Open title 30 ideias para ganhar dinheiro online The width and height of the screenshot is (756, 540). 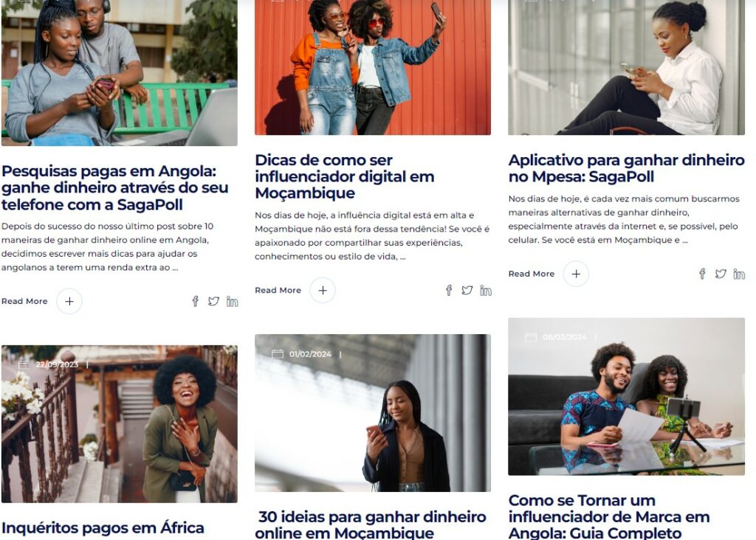pos(371,525)
